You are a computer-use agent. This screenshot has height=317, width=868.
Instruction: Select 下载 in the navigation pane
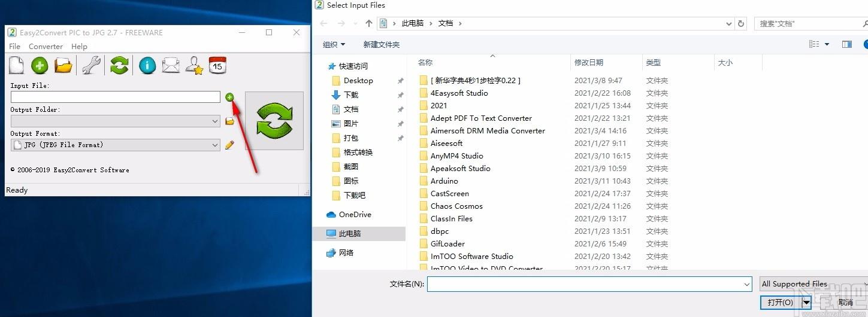point(351,95)
